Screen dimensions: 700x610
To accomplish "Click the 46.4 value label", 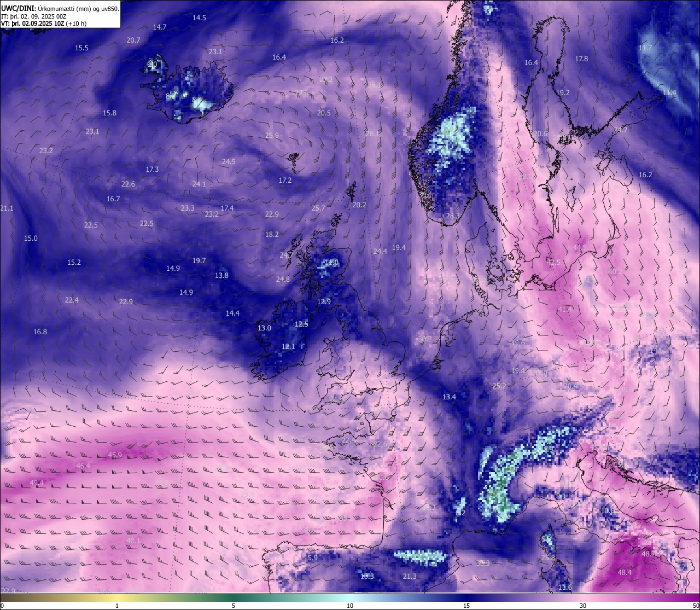I will coord(83,466).
